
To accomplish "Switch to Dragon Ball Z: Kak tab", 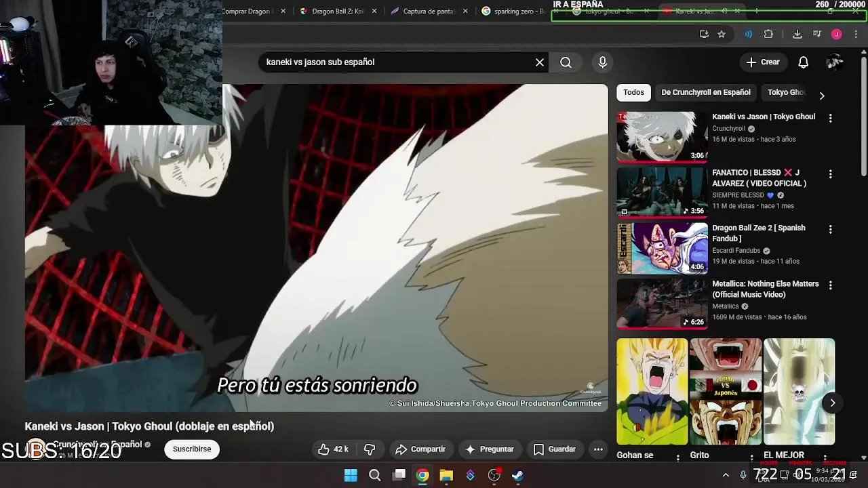I will [x=338, y=12].
